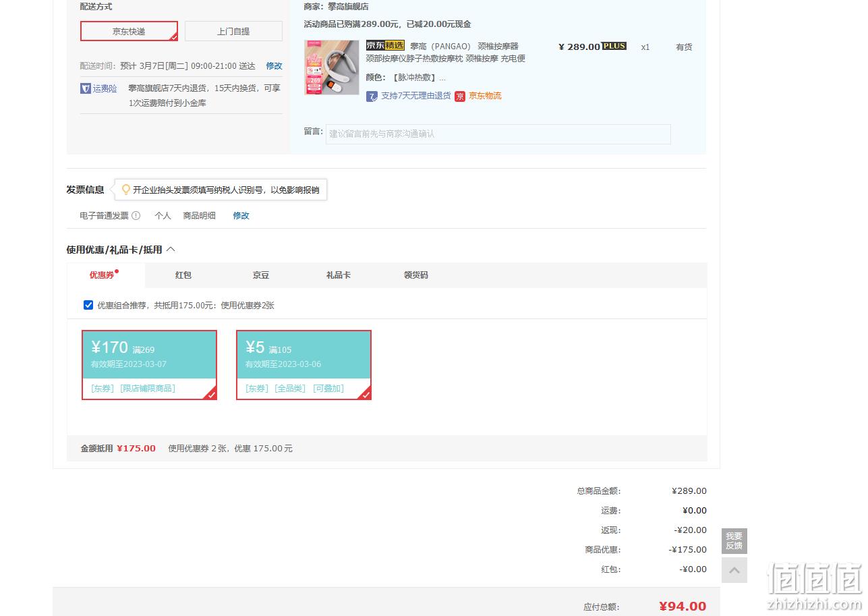Click 有效期至2023-03-06 coupon expiry text
Viewport: 868px width, 616px height.
click(283, 364)
